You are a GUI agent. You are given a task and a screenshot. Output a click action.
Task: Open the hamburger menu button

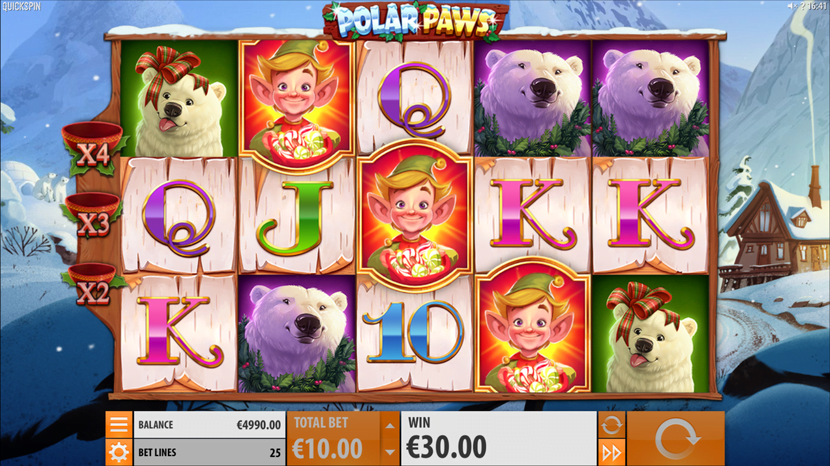[x=119, y=425]
